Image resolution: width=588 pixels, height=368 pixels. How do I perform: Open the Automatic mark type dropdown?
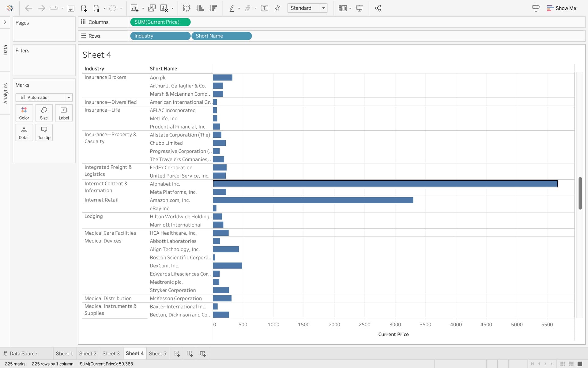click(44, 98)
